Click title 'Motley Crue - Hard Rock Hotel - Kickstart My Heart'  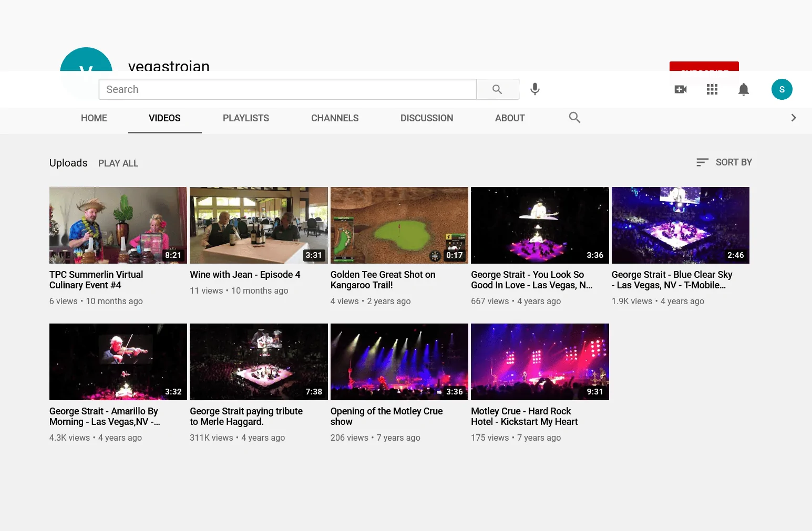click(525, 417)
